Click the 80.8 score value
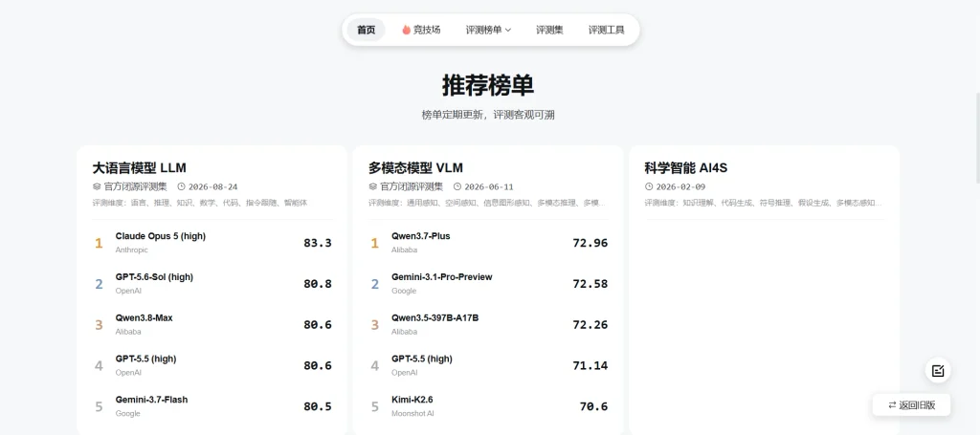 [x=318, y=283]
